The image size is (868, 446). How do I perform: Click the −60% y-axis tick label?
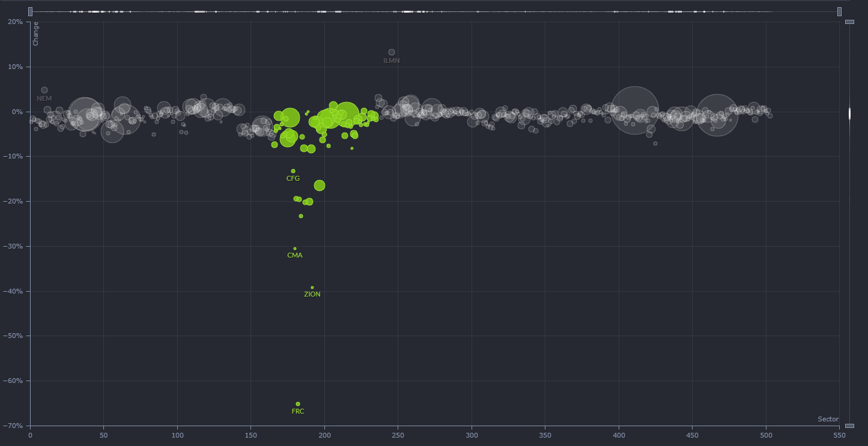coord(13,381)
